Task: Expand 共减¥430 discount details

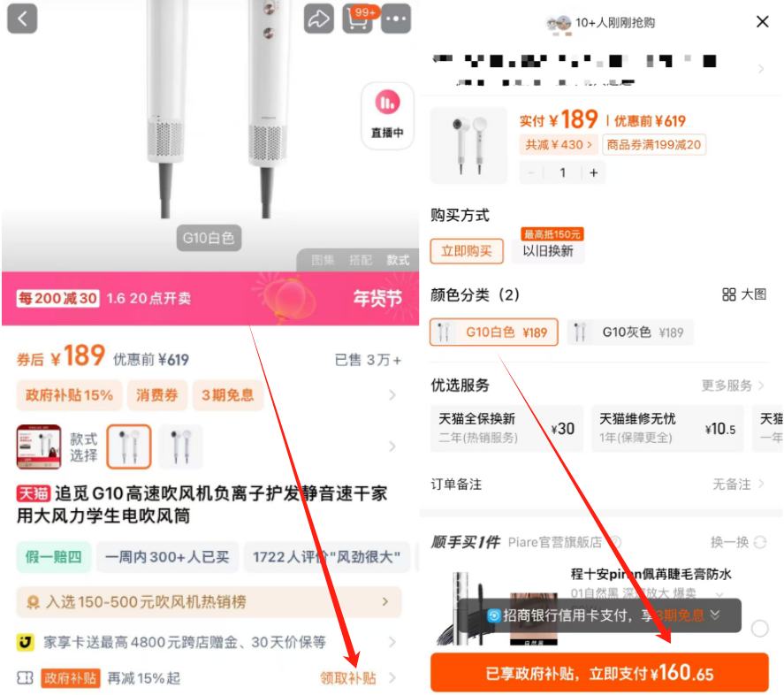Action: [x=558, y=145]
